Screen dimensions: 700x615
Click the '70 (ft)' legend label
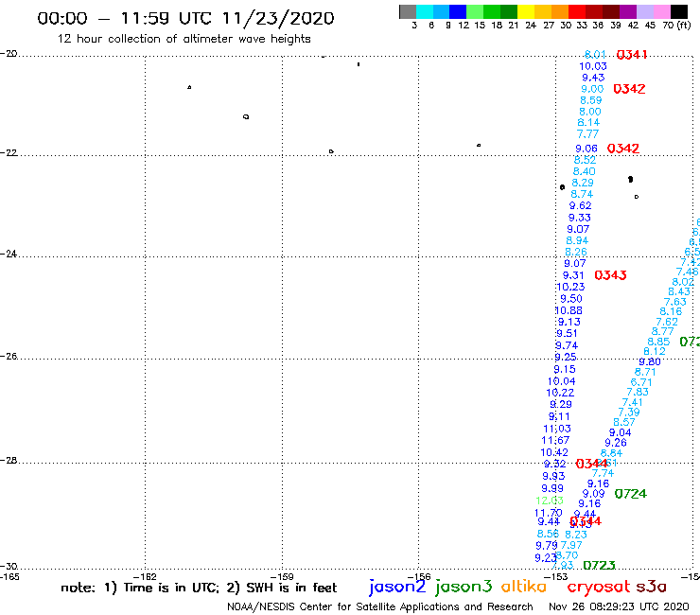(x=676, y=26)
